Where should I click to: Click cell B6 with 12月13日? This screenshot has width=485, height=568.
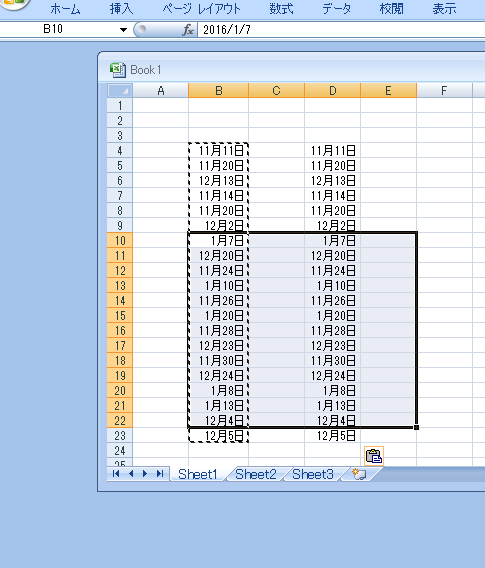click(x=219, y=180)
